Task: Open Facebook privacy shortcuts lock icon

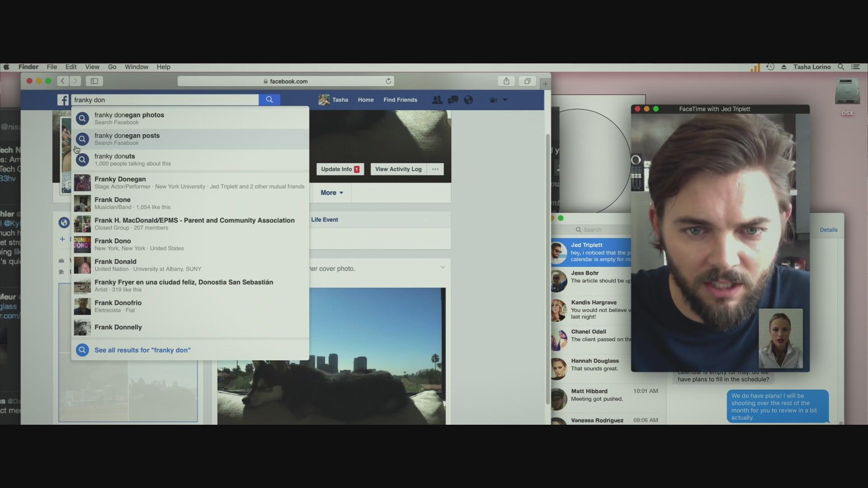Action: coord(494,100)
